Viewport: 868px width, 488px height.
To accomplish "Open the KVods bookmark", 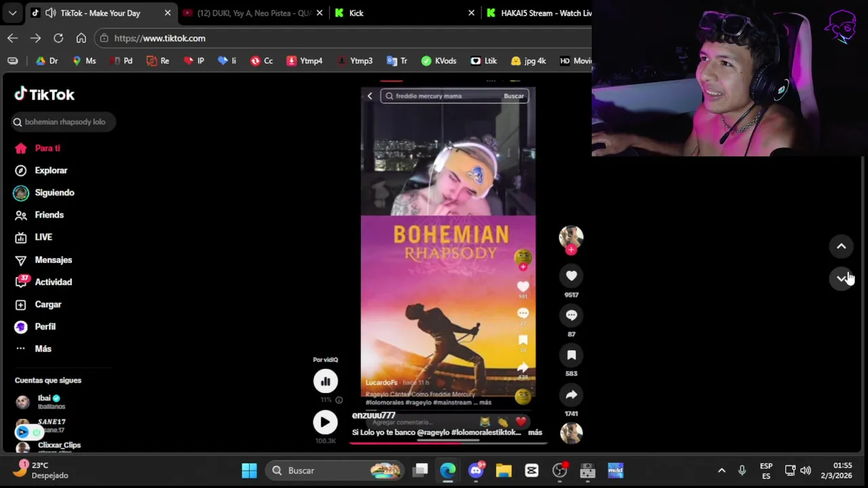I will point(439,61).
